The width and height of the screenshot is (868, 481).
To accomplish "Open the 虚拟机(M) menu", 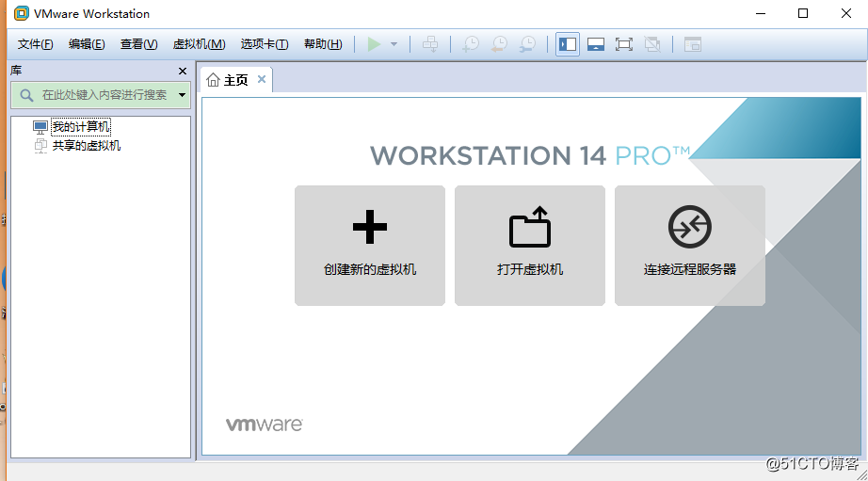I will 200,44.
